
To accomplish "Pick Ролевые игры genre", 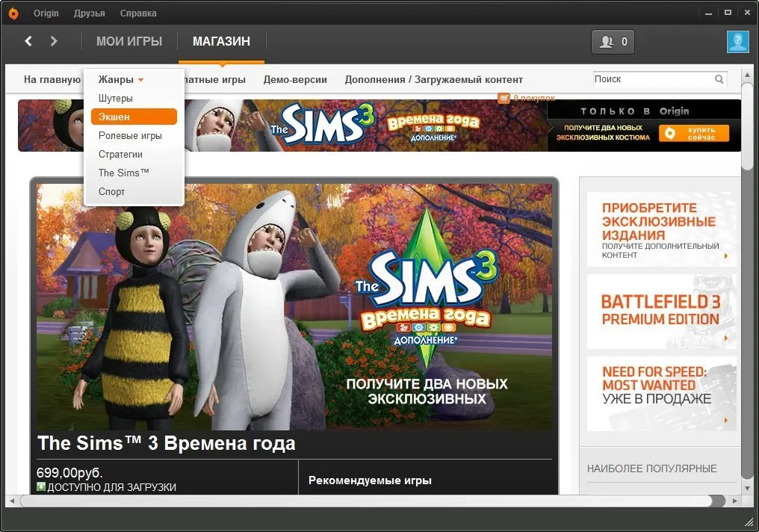I will click(x=130, y=135).
